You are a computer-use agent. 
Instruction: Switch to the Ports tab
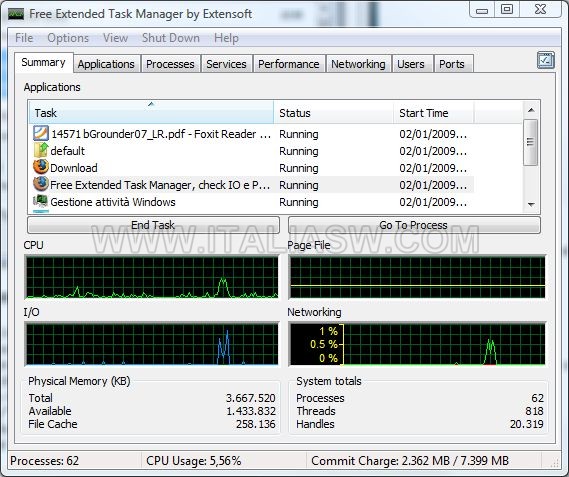click(x=452, y=64)
